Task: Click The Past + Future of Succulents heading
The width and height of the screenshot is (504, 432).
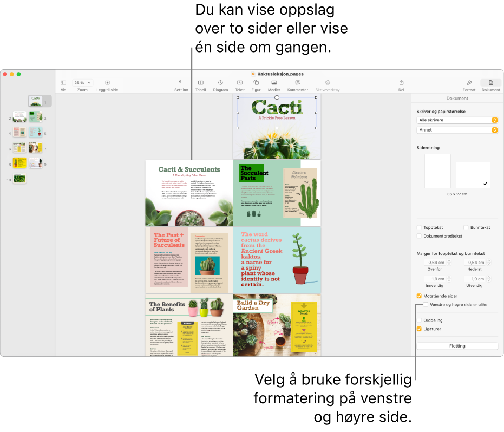Action: tap(169, 240)
